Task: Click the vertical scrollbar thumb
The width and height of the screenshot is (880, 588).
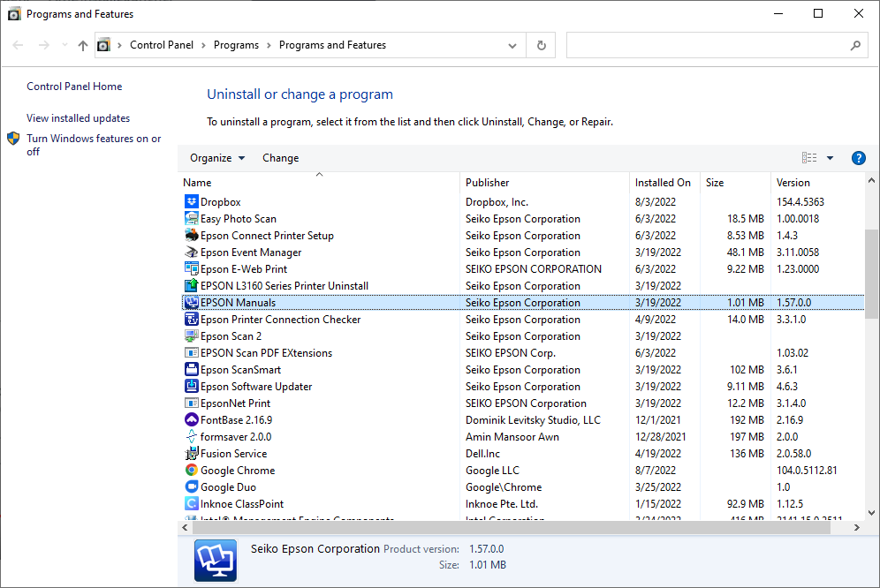Action: (871, 274)
